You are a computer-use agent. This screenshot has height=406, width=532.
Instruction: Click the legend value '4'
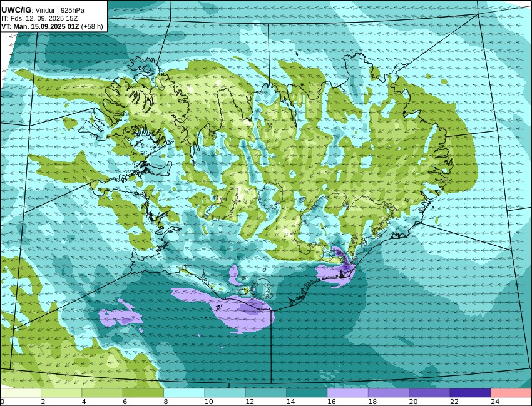click(84, 402)
